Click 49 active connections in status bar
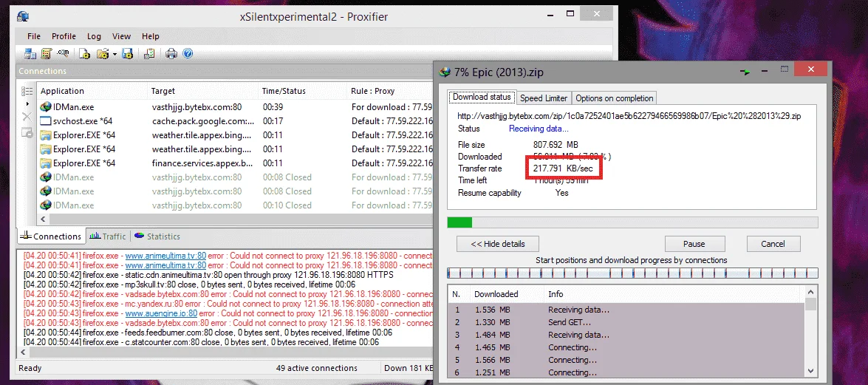The height and width of the screenshot is (385, 868). (x=317, y=368)
